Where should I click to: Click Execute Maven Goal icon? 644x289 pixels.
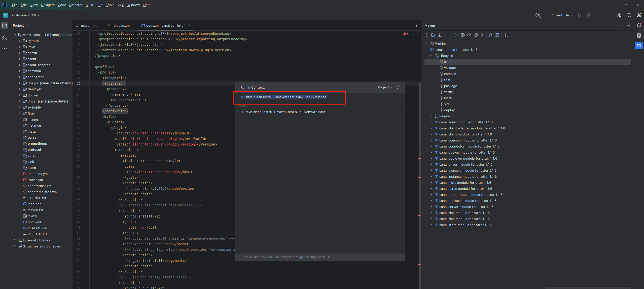(463, 35)
